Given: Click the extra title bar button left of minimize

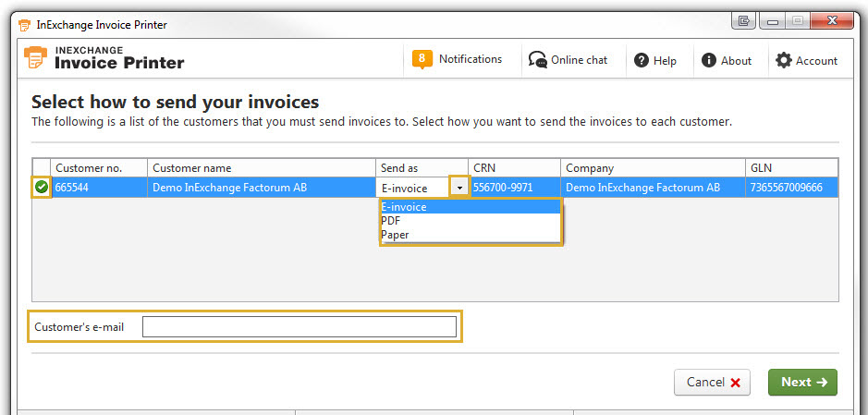Looking at the screenshot, I should click(743, 21).
